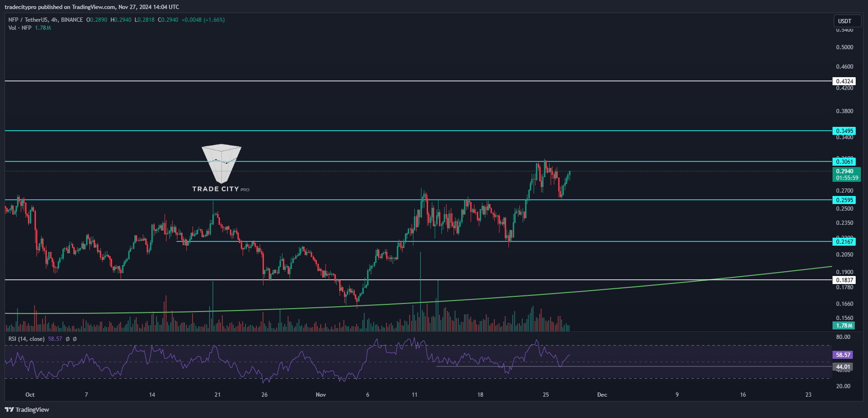Image resolution: width=868 pixels, height=418 pixels.
Task: Click the Dec date on time axis
Action: pyautogui.click(x=602, y=395)
